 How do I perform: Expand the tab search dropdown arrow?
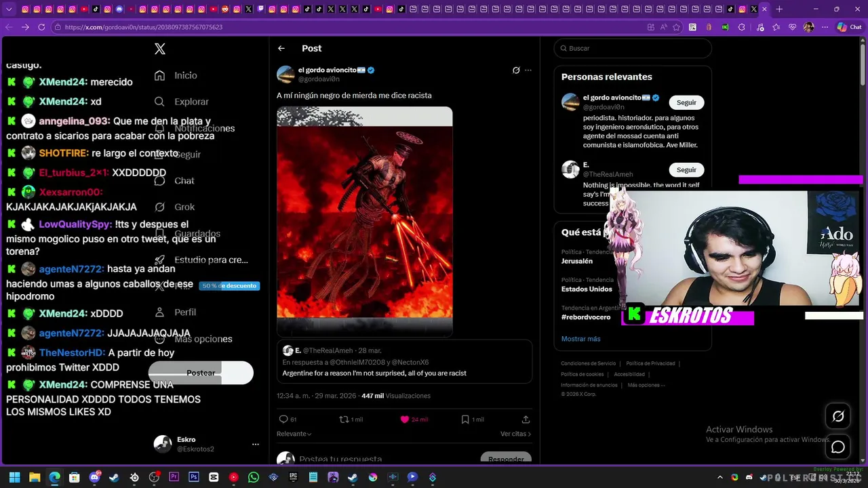[9, 9]
